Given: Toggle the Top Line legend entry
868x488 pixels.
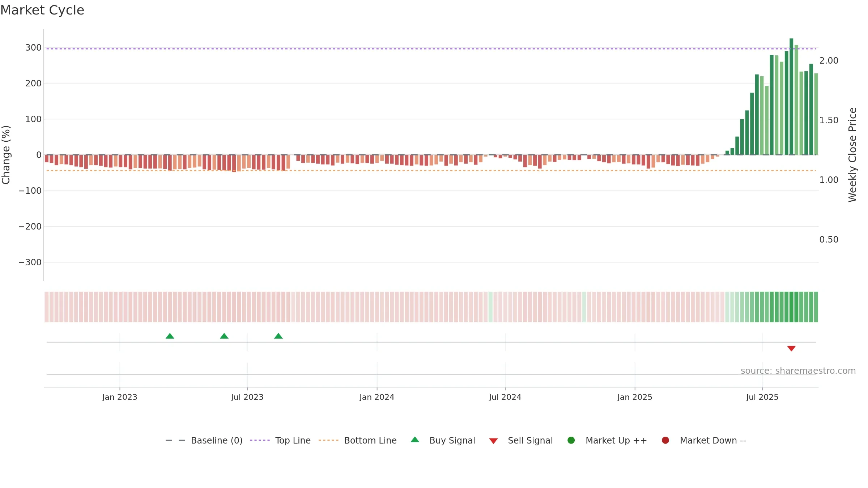Looking at the screenshot, I should tap(280, 440).
